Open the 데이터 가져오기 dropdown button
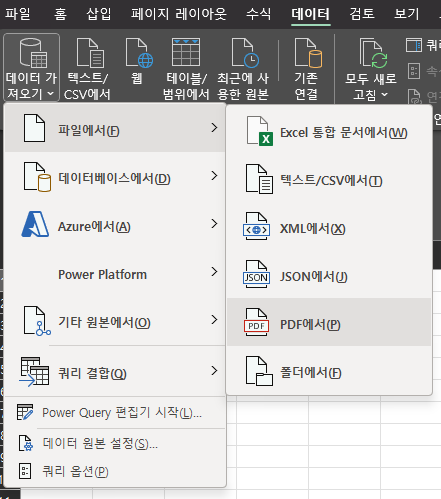Viewport: 441px width, 499px height. pyautogui.click(x=31, y=67)
